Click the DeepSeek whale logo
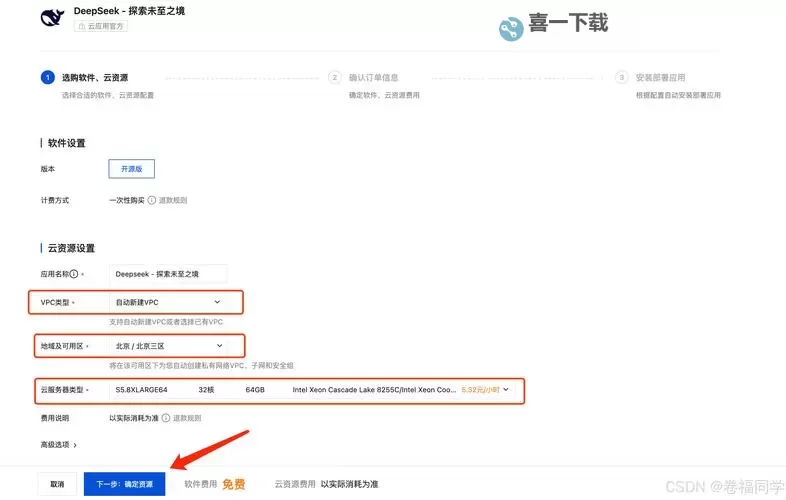Image resolution: width=786 pixels, height=500 pixels. 53,18
